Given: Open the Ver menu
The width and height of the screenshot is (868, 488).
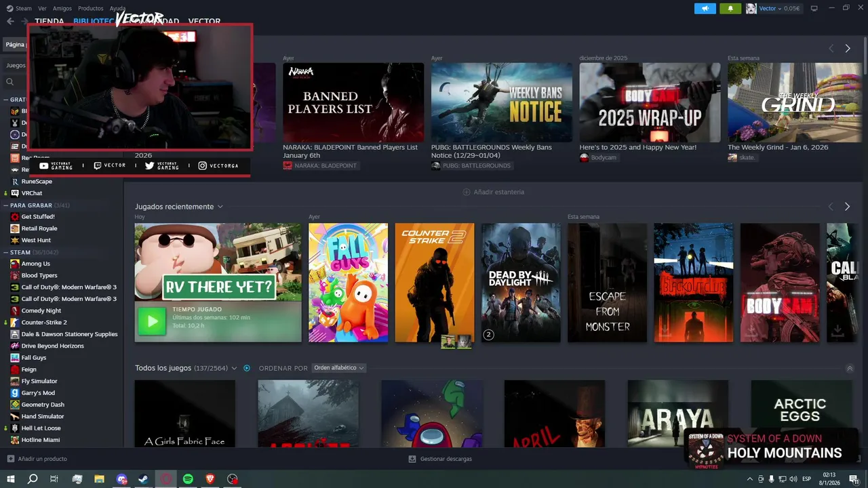Looking at the screenshot, I should (x=43, y=8).
